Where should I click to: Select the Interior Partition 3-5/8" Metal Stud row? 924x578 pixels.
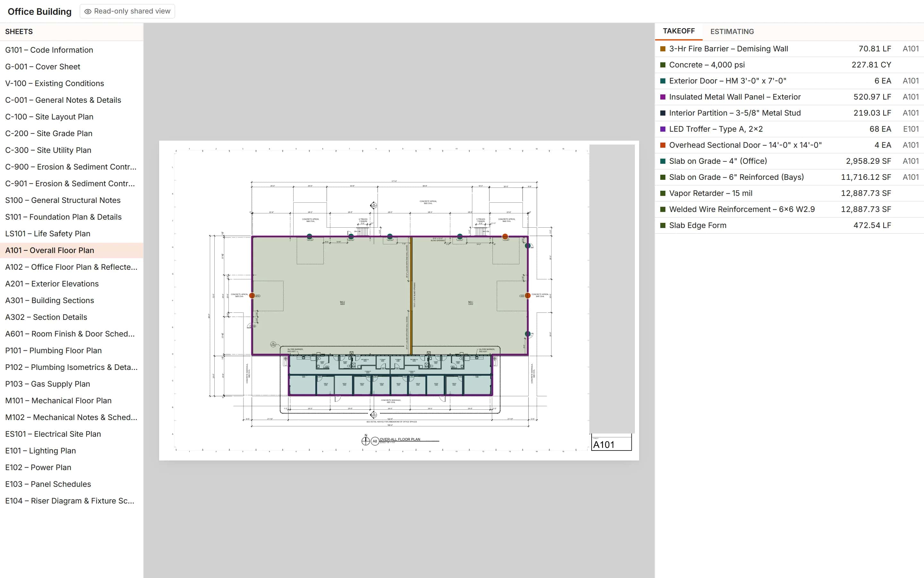pos(789,113)
